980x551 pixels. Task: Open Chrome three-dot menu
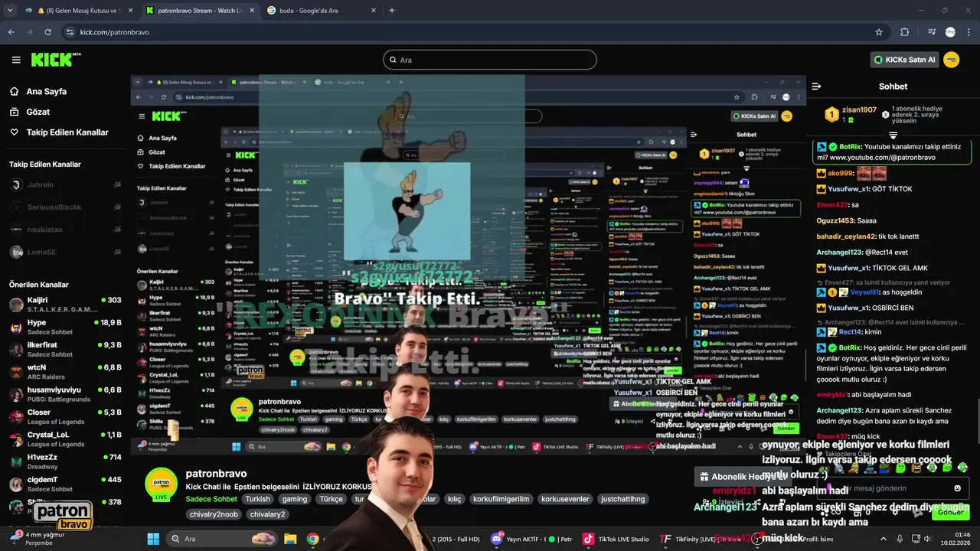[x=969, y=32]
